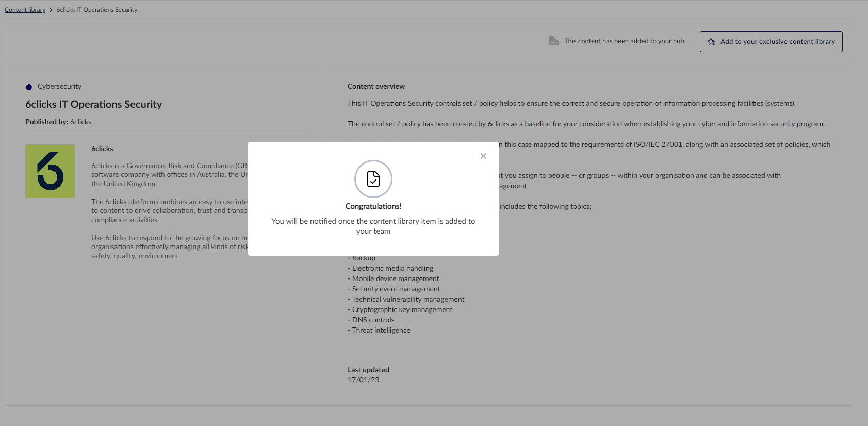
Task: Click the 'Last updated' label
Action: click(x=368, y=370)
